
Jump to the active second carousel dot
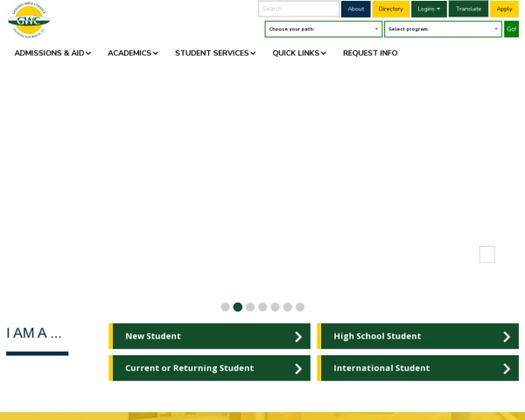point(238,307)
